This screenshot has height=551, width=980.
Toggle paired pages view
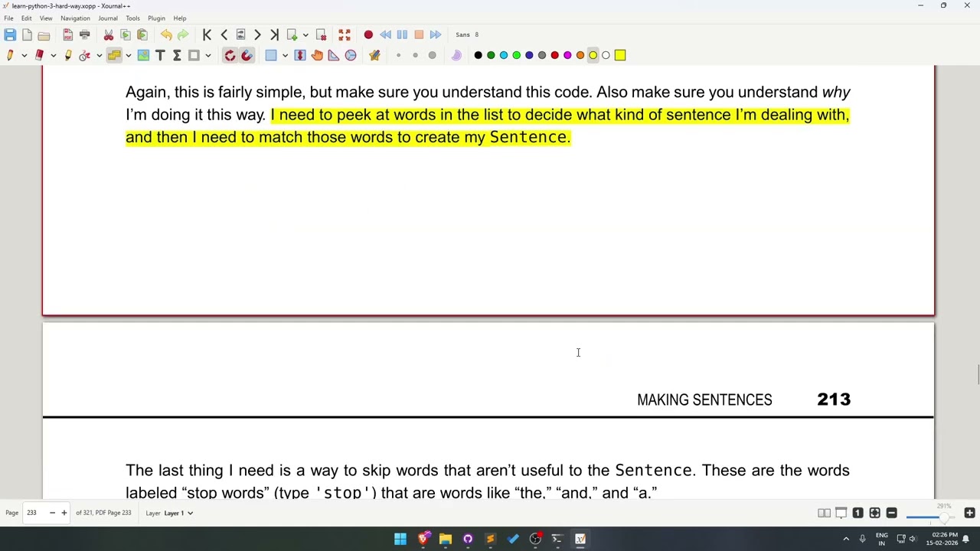(x=824, y=513)
